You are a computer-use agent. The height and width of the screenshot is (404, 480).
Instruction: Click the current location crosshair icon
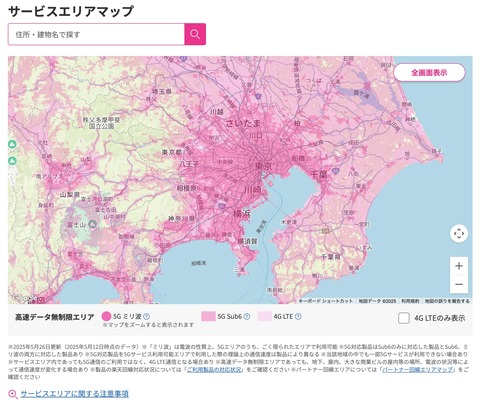[459, 233]
